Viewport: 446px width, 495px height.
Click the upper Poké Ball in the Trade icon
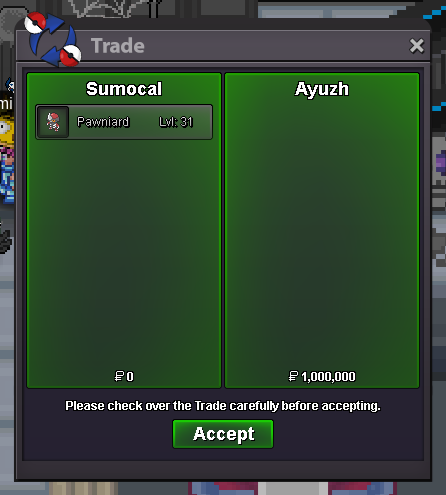(35, 22)
